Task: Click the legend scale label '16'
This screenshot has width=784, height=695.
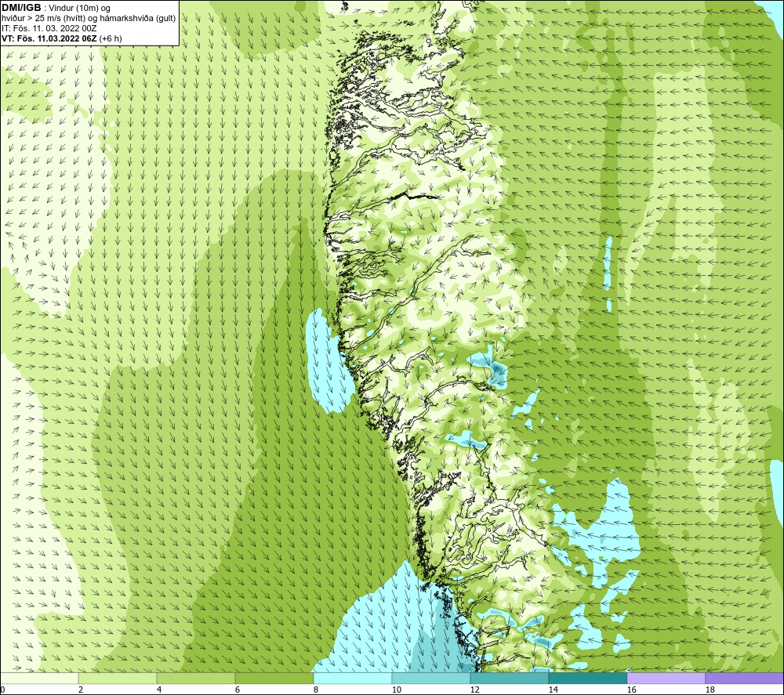Action: 631,690
